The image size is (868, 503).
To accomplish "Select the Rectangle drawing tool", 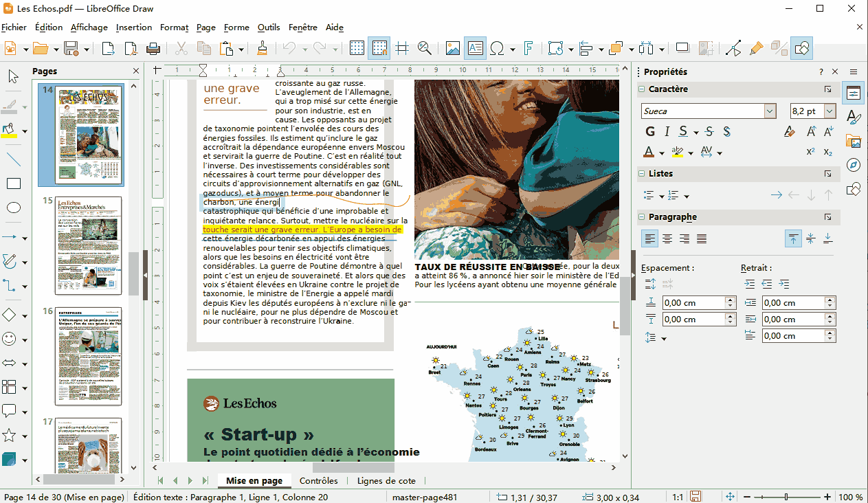I will click(13, 183).
